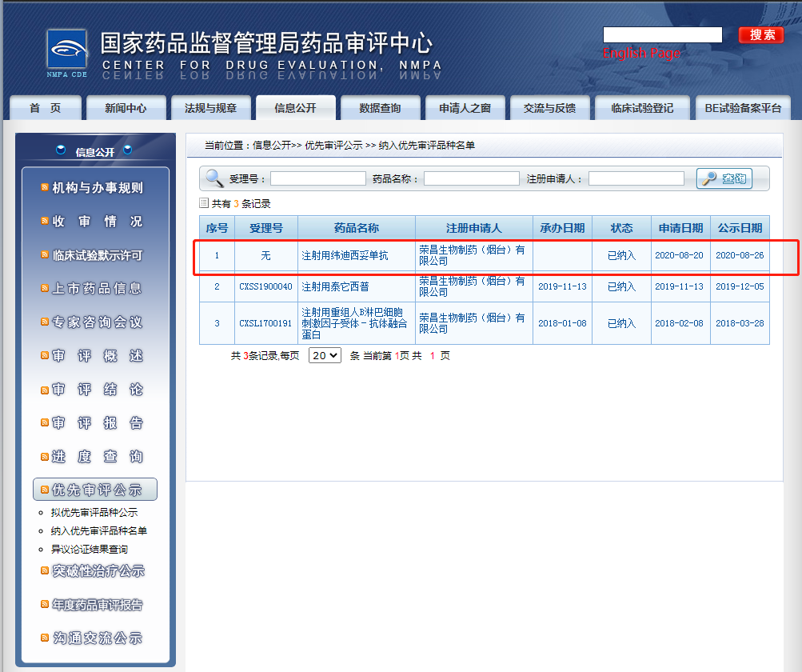Click 优先审评公示 sidebar section
Viewport: 802px width, 672px height.
(95, 490)
